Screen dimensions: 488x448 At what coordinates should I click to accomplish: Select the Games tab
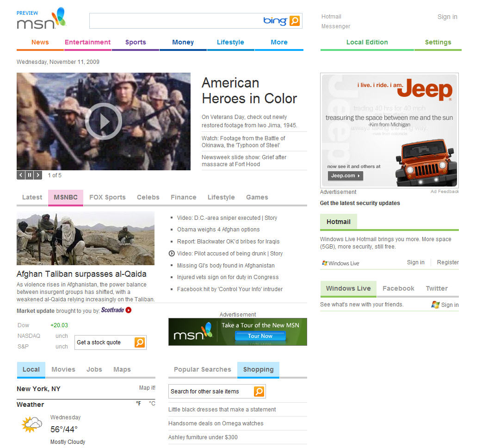257,197
